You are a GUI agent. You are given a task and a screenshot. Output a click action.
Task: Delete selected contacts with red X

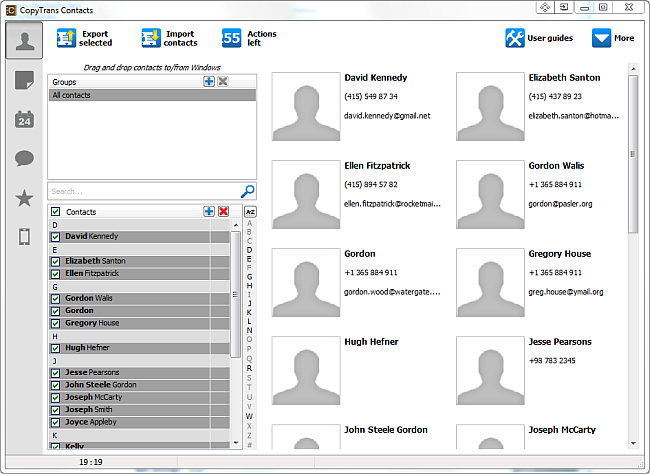(x=223, y=211)
